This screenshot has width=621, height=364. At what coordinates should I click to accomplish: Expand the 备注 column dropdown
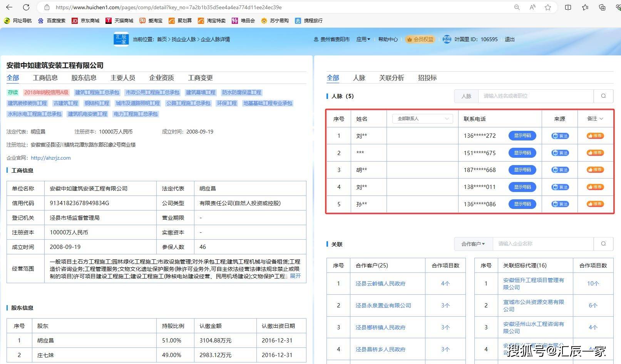pos(595,119)
